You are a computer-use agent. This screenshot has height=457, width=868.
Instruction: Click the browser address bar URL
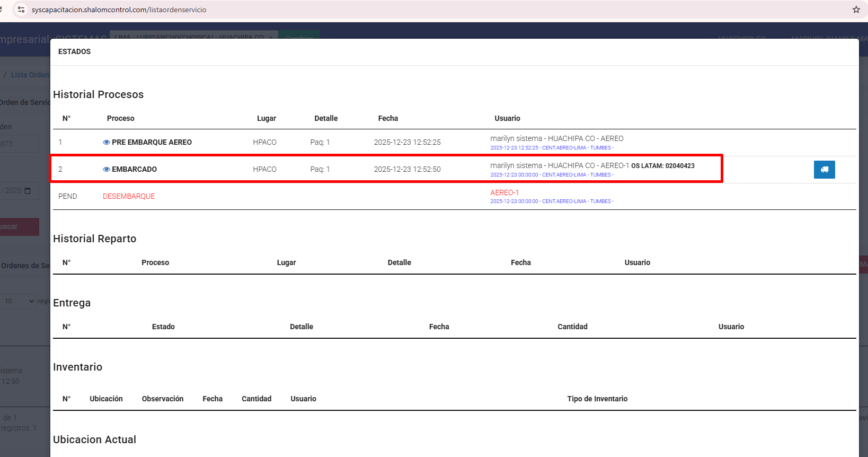pyautogui.click(x=119, y=10)
